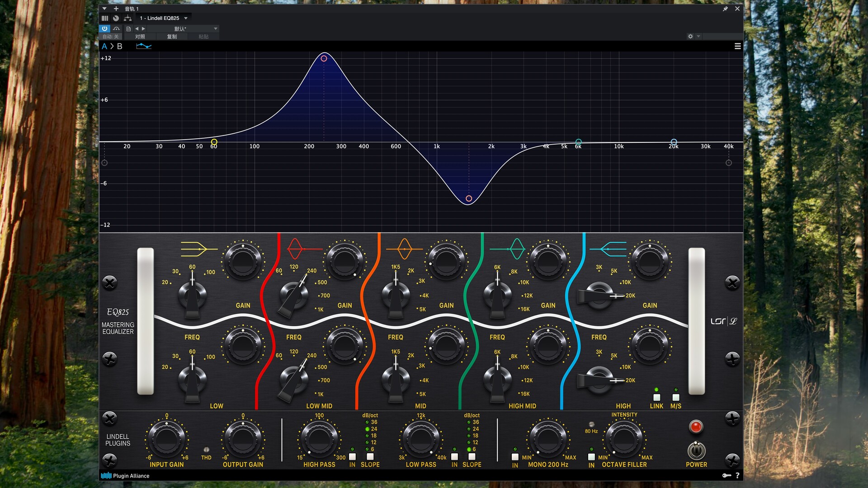Click the LOW PASS SLOPE button
The height and width of the screenshot is (488, 868).
click(472, 457)
